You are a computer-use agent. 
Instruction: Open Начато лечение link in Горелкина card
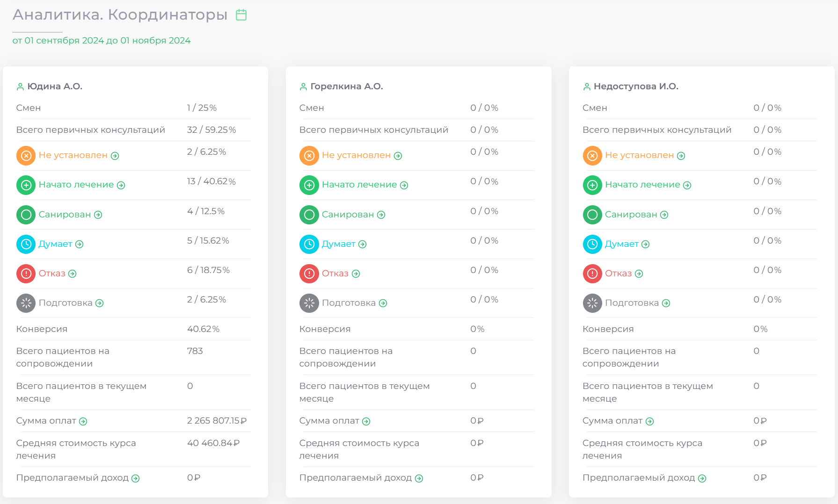(365, 185)
